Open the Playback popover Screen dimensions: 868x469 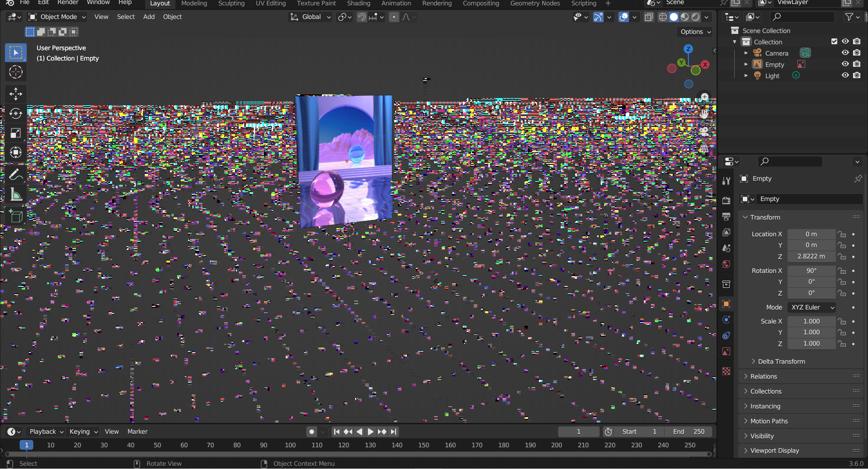tap(46, 432)
